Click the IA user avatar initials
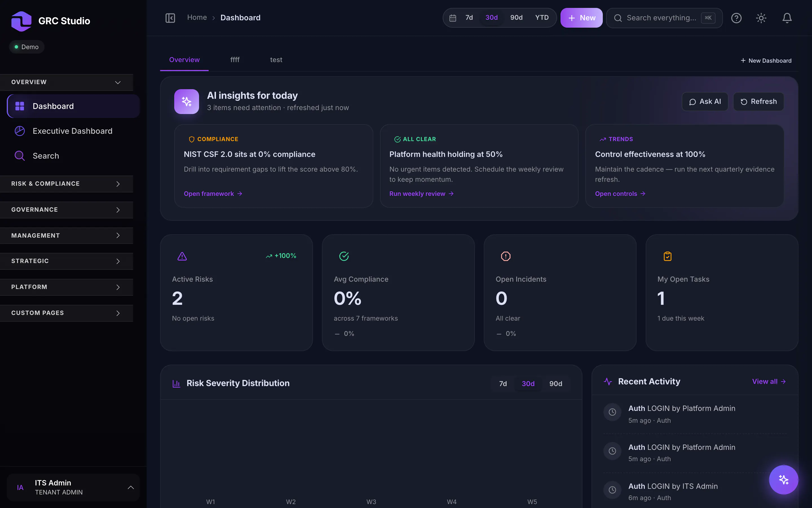 click(x=20, y=487)
